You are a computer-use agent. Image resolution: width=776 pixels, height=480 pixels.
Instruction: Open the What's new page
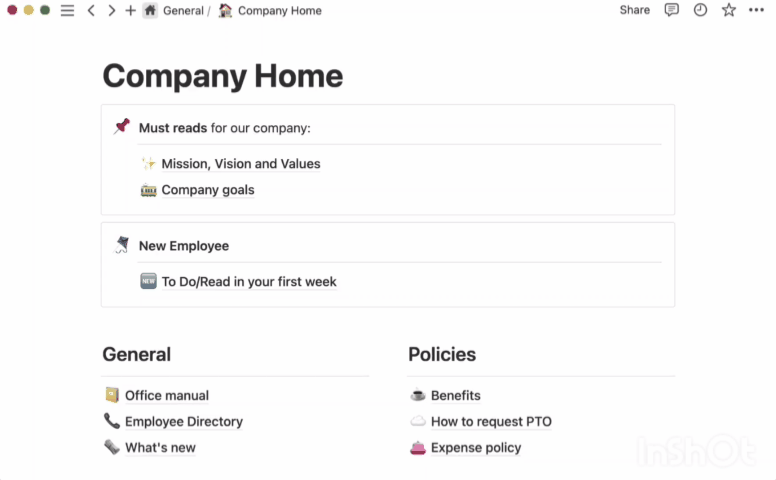(160, 448)
